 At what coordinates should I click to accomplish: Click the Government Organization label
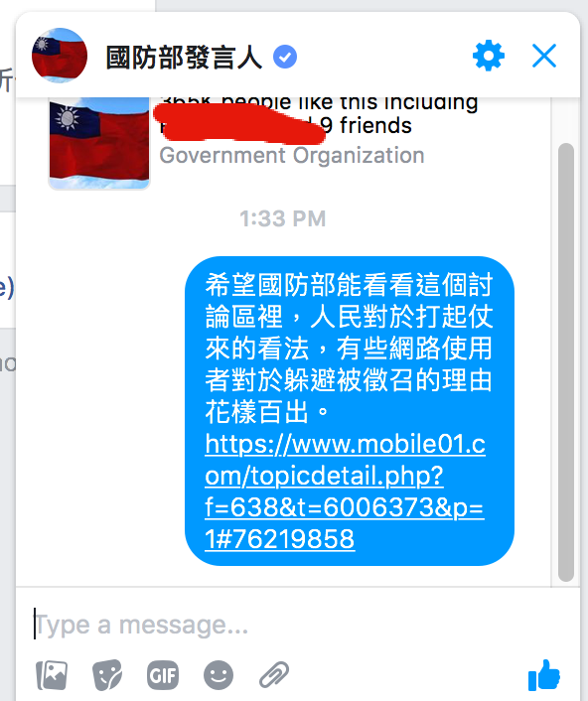point(292,156)
